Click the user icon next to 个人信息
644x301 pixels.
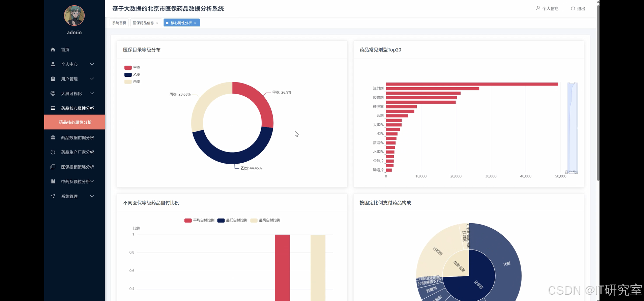[x=538, y=8]
